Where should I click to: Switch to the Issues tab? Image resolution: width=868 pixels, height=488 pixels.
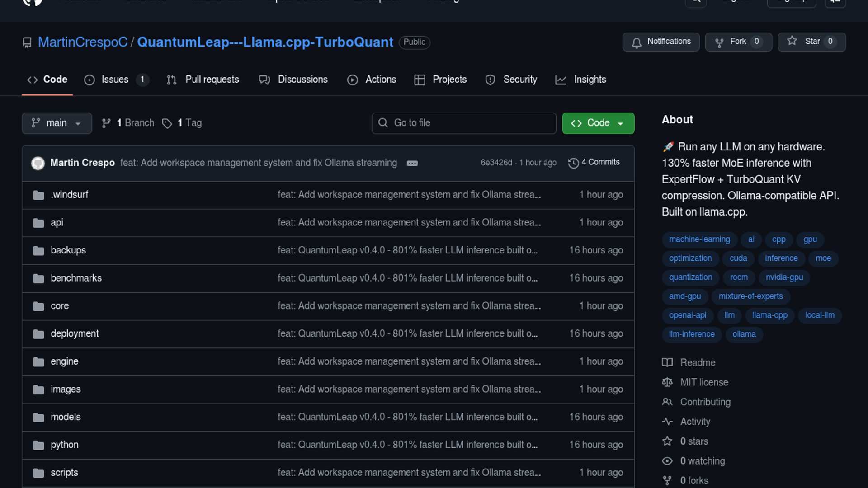coord(115,80)
